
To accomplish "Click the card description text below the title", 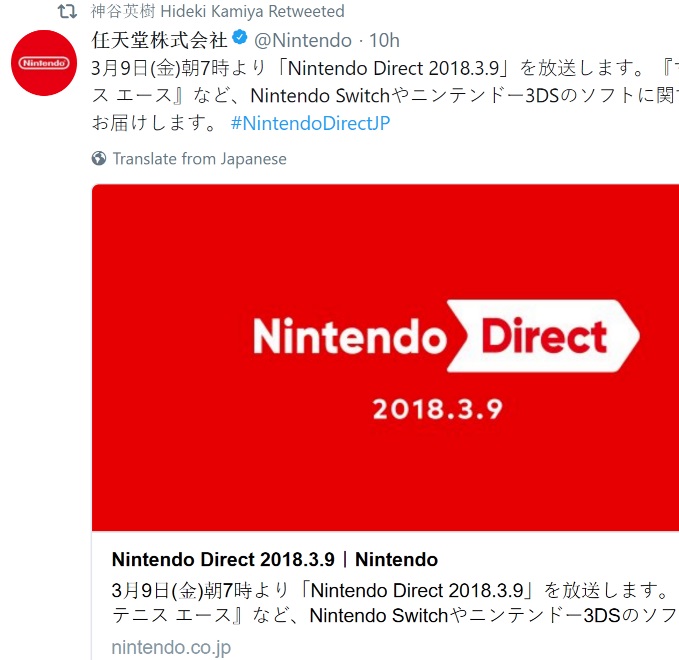I will 390,601.
